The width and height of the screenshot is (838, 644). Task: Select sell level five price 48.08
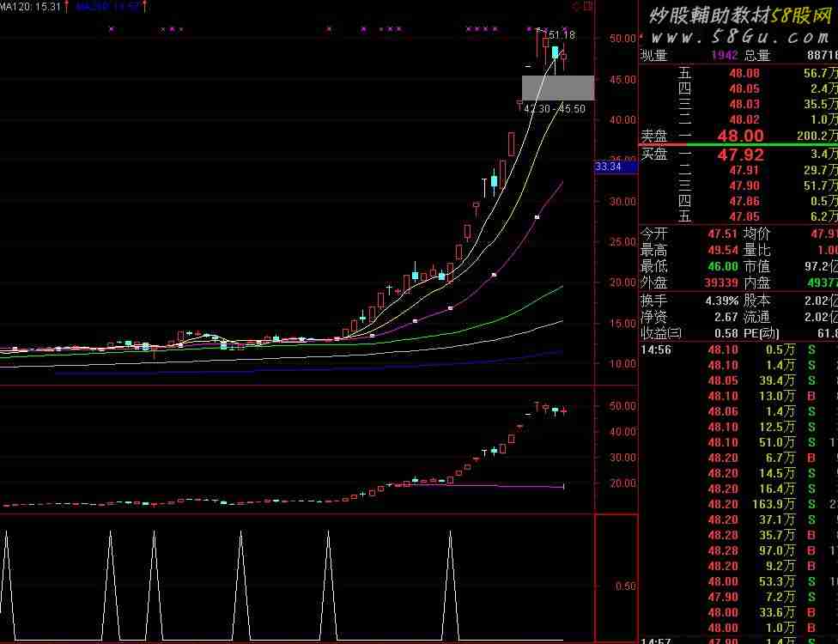[744, 73]
